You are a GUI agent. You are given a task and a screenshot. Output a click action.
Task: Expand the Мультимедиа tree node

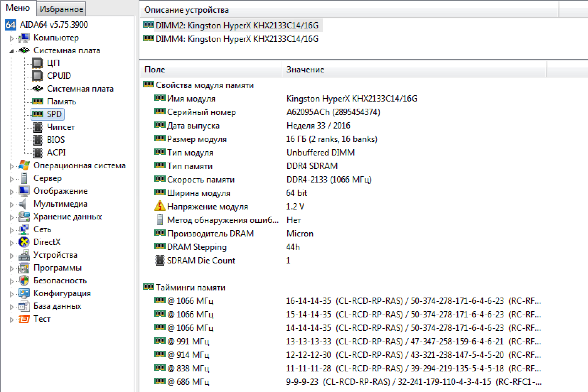tap(11, 205)
